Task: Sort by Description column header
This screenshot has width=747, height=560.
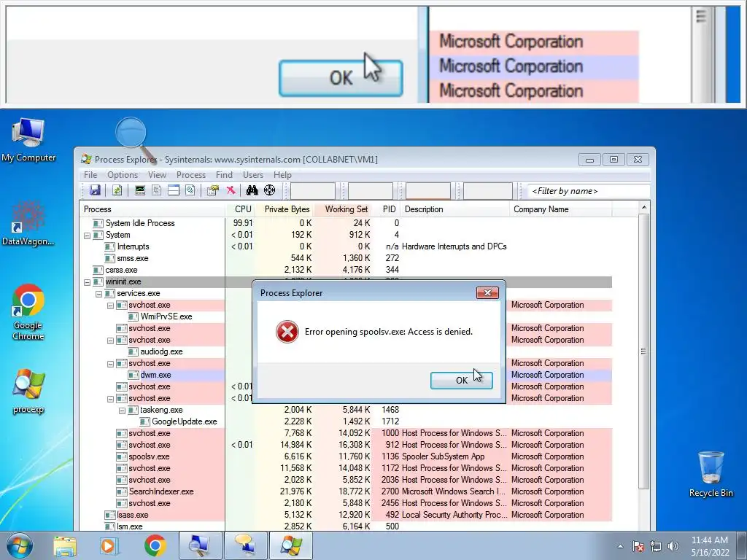Action: (x=454, y=209)
